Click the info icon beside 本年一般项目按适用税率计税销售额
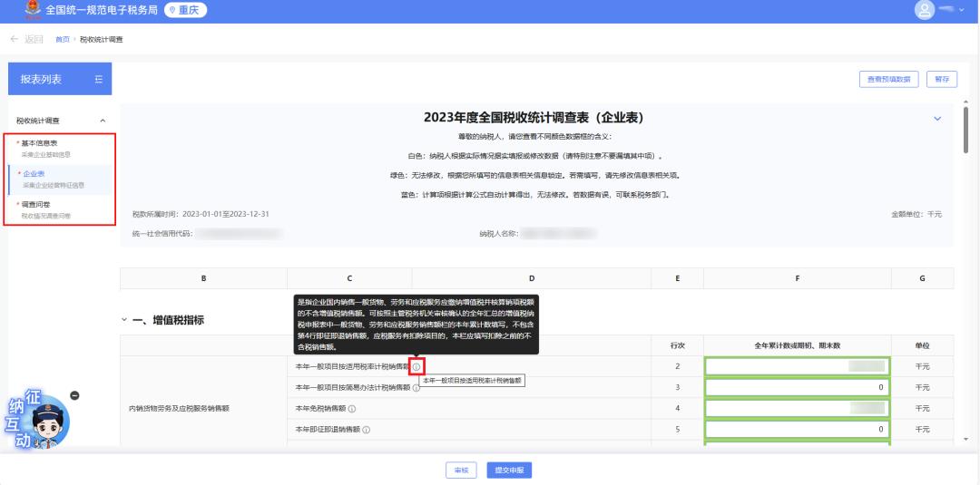Viewport: 980px width, 485px height. pos(416,366)
